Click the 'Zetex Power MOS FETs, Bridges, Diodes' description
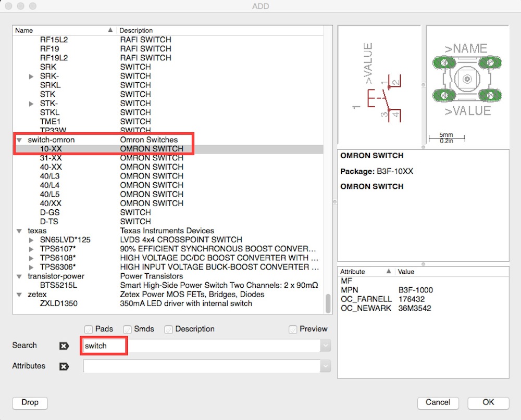The height and width of the screenshot is (420, 521). click(x=192, y=295)
